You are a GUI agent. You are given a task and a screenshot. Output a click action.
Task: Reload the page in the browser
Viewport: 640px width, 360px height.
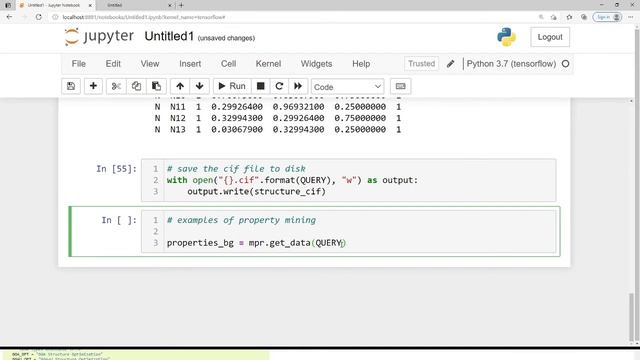pyautogui.click(x=38, y=17)
